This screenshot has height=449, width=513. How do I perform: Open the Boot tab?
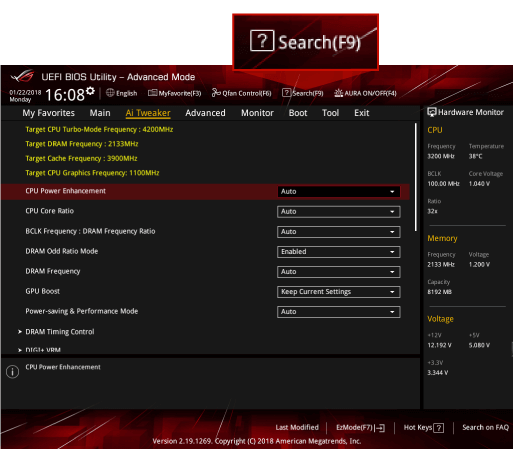(298, 113)
